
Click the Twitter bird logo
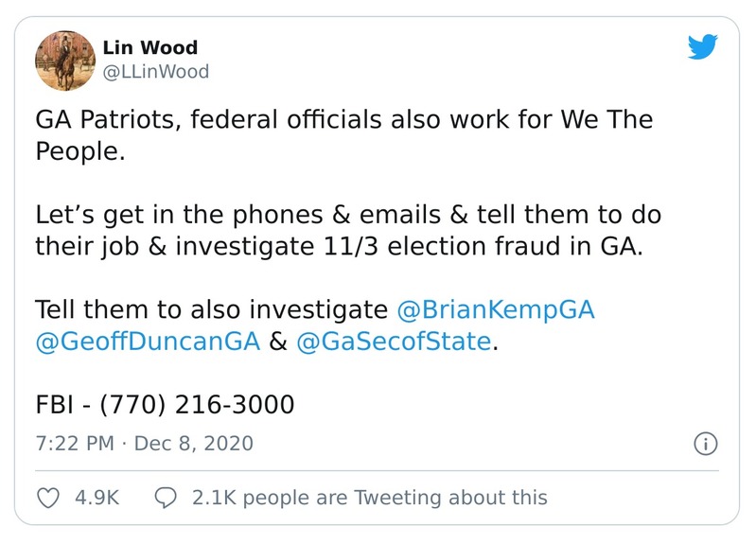pos(701,48)
